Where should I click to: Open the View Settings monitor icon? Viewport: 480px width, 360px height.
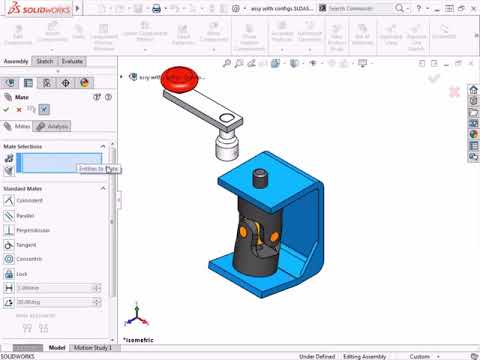[362, 63]
